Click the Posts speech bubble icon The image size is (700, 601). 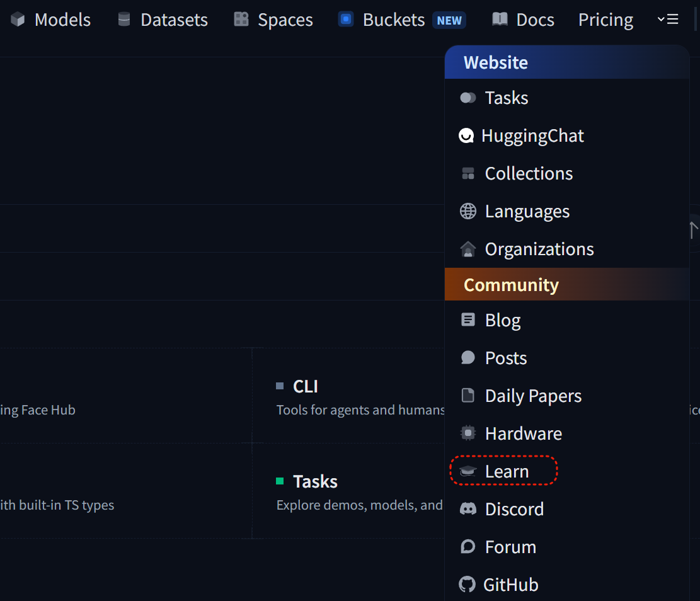(x=468, y=358)
